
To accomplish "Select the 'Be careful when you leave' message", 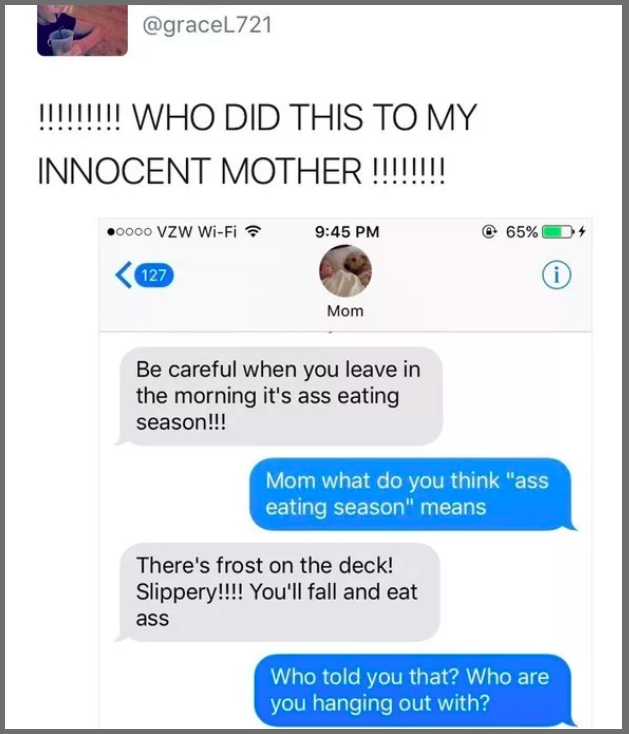I will click(279, 396).
